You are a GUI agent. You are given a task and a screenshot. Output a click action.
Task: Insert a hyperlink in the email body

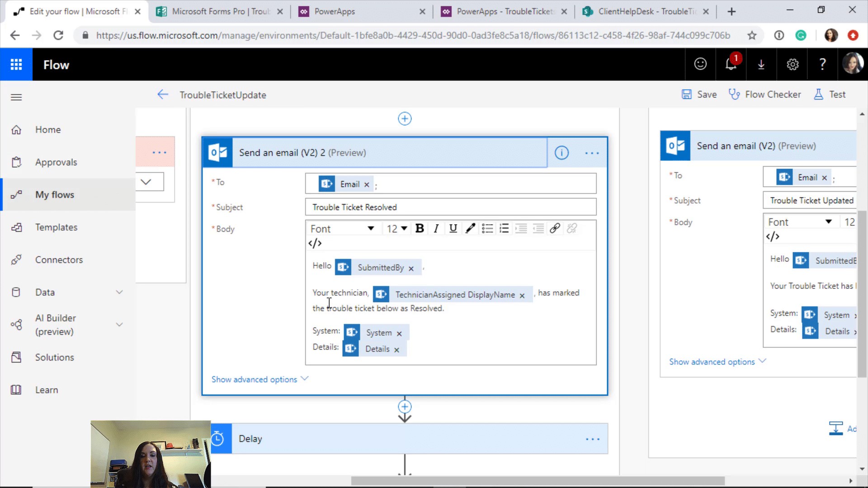(555, 229)
